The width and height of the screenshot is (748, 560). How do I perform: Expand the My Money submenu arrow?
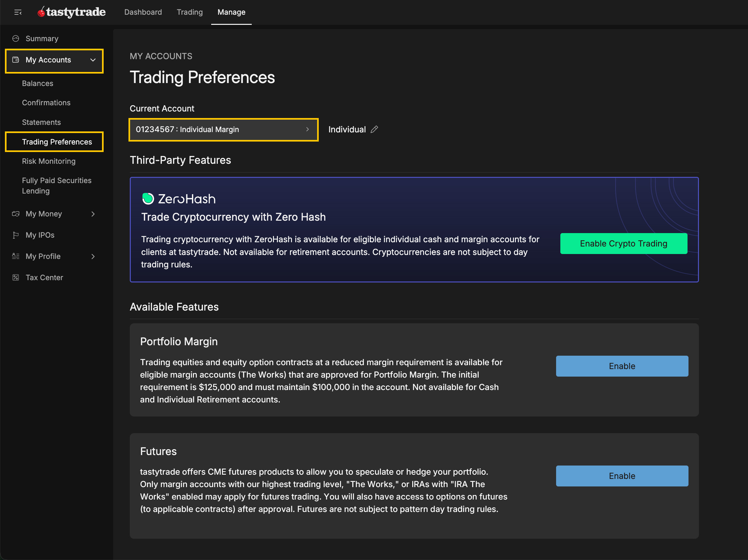[93, 214]
